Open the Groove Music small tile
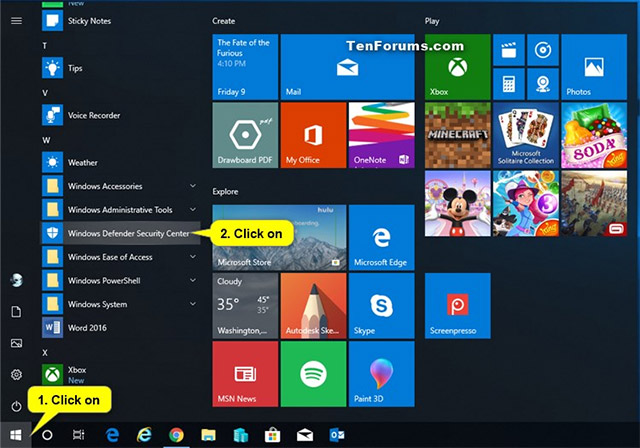Image resolution: width=640 pixels, height=448 pixels. pyautogui.click(x=543, y=50)
